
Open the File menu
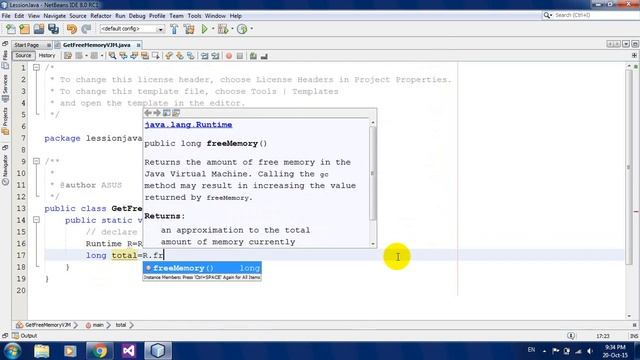(6, 16)
